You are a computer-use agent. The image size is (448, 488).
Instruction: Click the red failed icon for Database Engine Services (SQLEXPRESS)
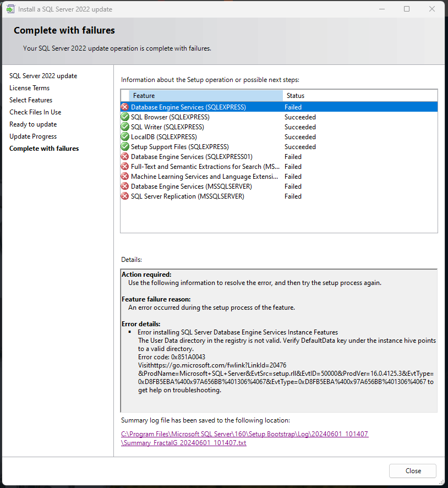click(x=125, y=107)
